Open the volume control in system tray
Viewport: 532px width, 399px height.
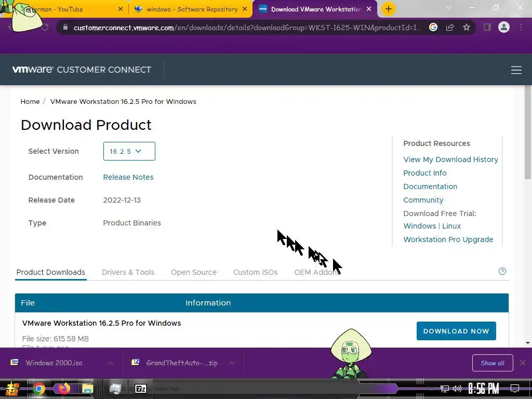[x=457, y=389]
